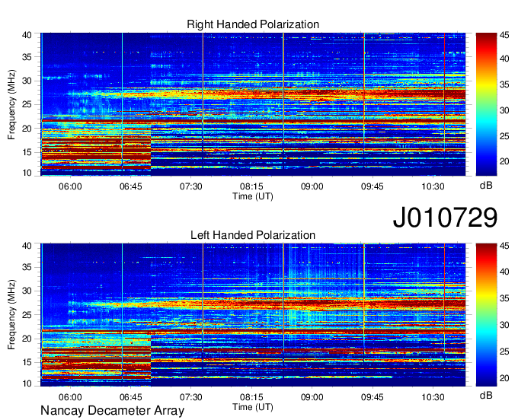Select the bottom plot's color scale bar
This screenshot has width=518, height=420.
(486, 315)
